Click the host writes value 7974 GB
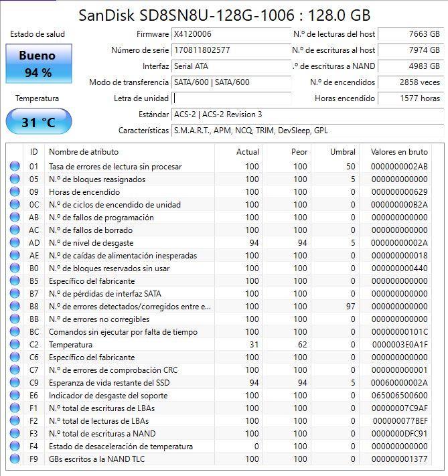 pyautogui.click(x=410, y=50)
